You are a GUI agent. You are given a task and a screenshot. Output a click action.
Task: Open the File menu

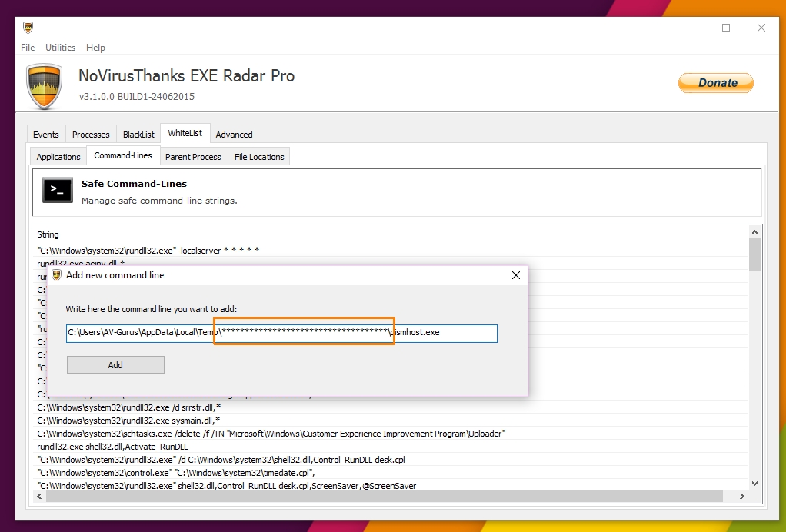tap(28, 48)
